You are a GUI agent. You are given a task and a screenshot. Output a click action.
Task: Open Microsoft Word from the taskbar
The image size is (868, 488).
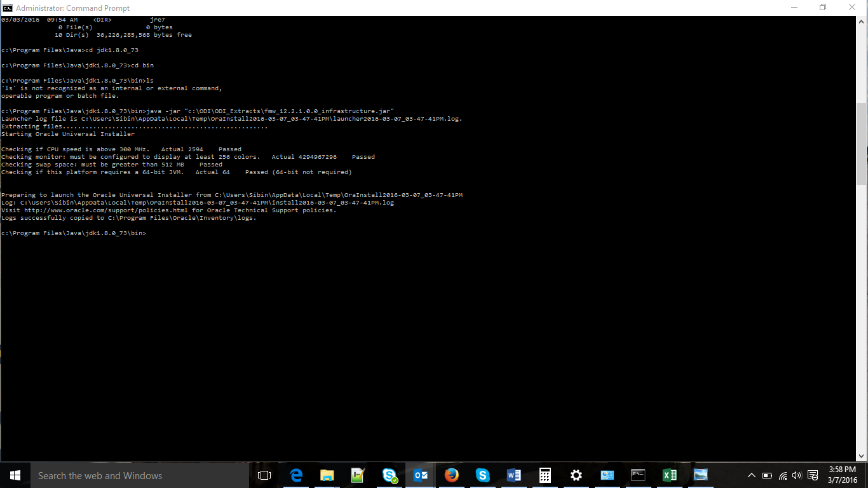coord(513,475)
